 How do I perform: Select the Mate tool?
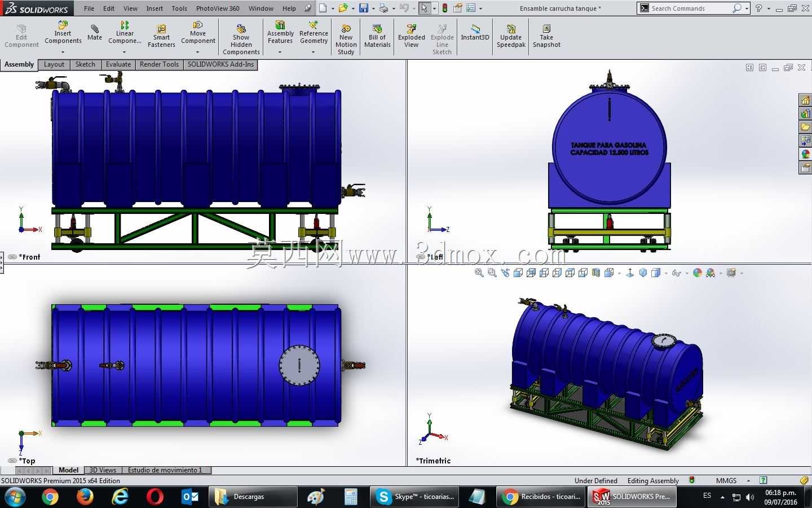(x=95, y=33)
